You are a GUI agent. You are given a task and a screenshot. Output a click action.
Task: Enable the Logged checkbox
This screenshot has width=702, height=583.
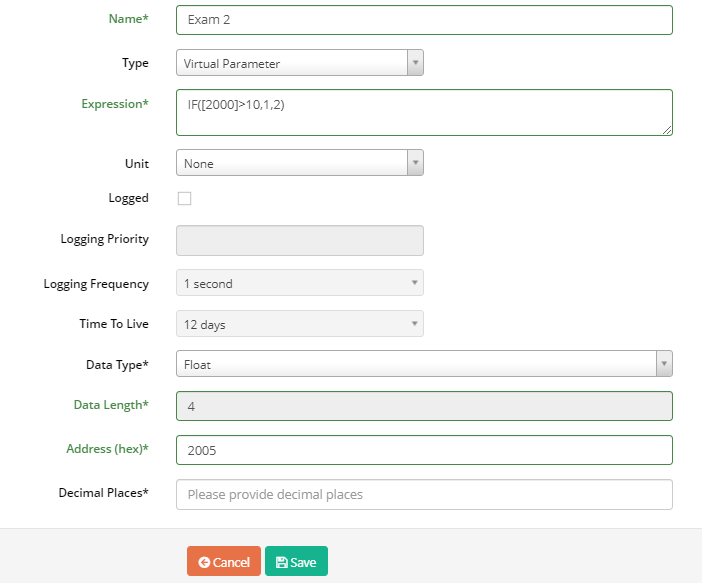184,198
